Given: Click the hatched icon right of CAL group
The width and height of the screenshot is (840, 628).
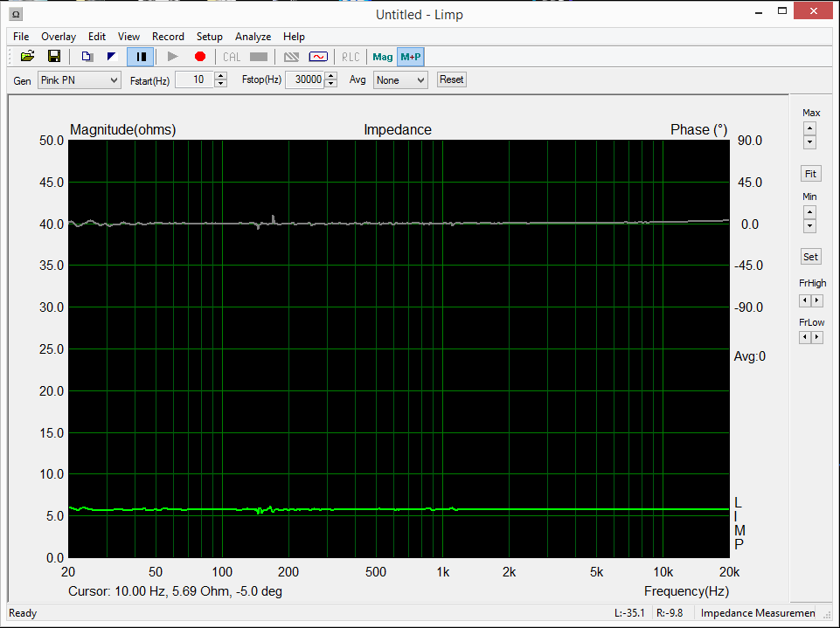Looking at the screenshot, I should 292,57.
